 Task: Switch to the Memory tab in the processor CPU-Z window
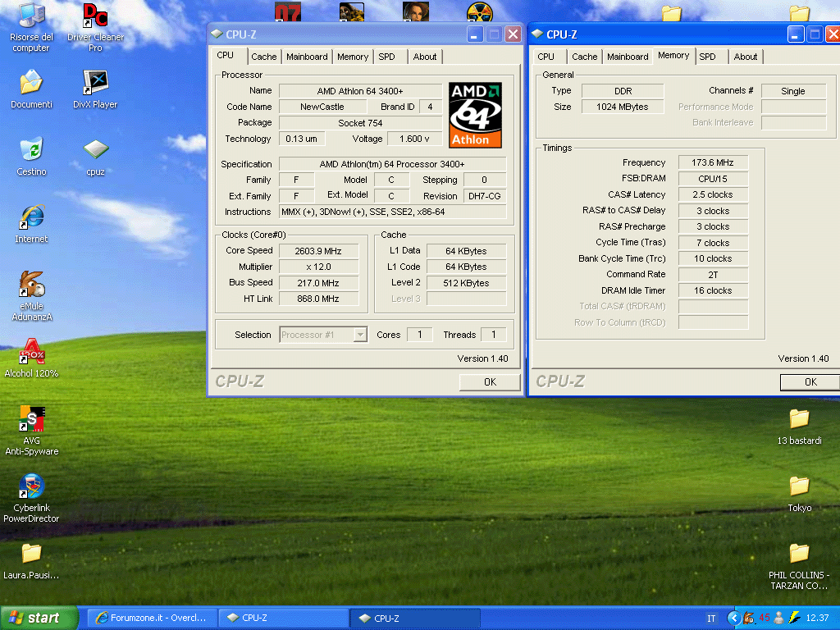pos(353,57)
